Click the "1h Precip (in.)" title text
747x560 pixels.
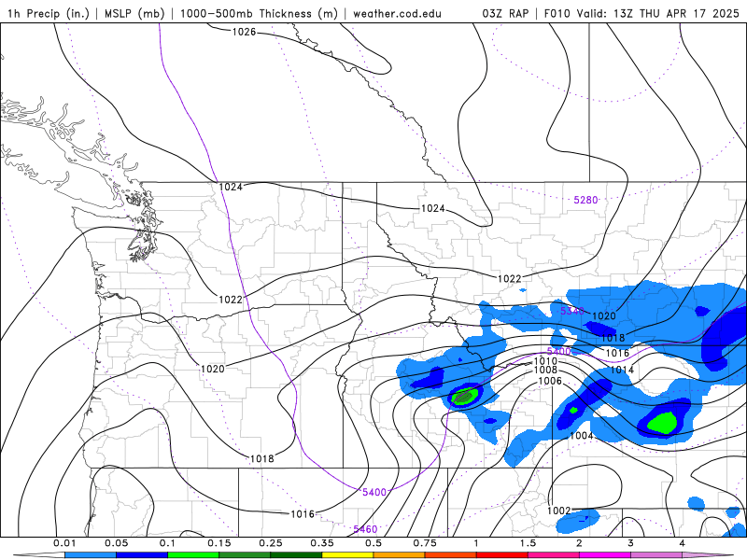(x=49, y=13)
